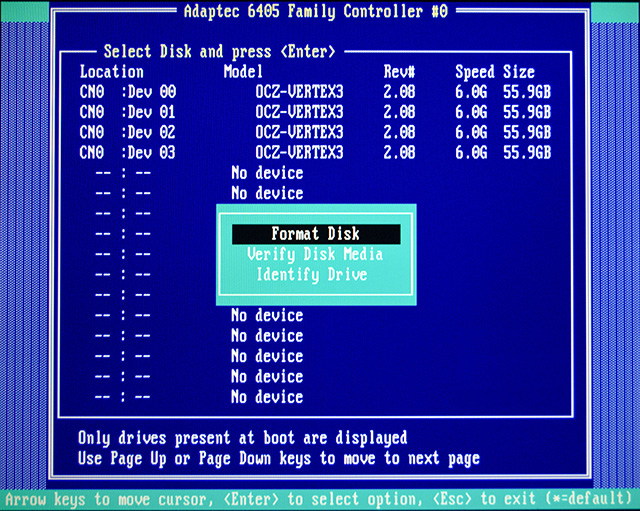The height and width of the screenshot is (511, 640).
Task: Click the Size column header
Action: [x=519, y=72]
